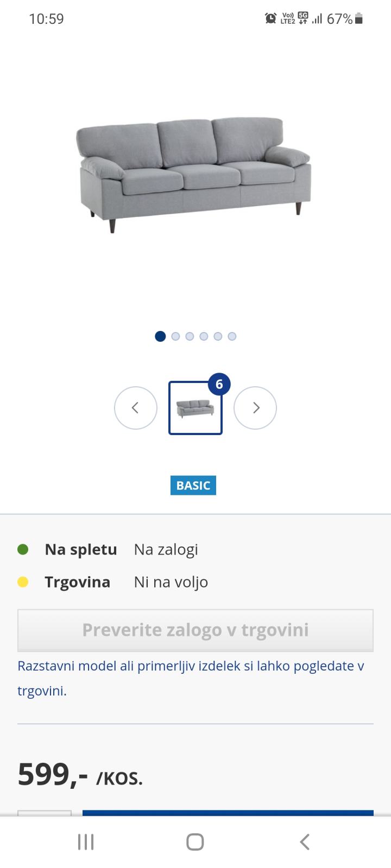This screenshot has height=868, width=391.
Task: Open the main sofa product photo
Action: [x=194, y=175]
